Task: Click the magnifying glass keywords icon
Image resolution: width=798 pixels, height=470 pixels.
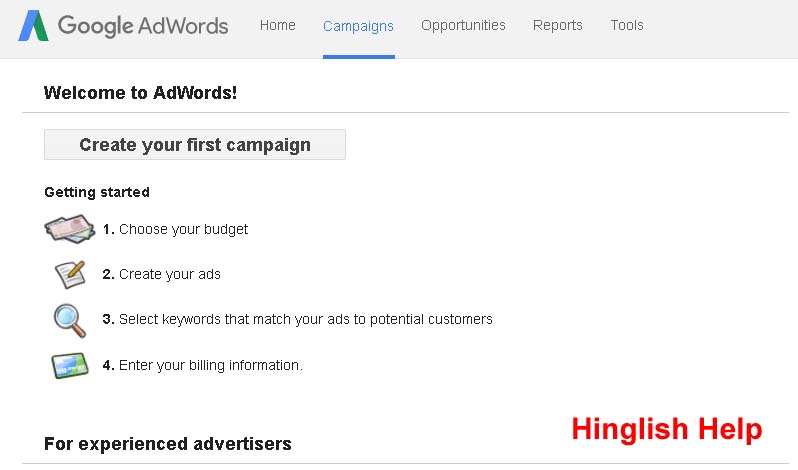Action: (x=69, y=320)
